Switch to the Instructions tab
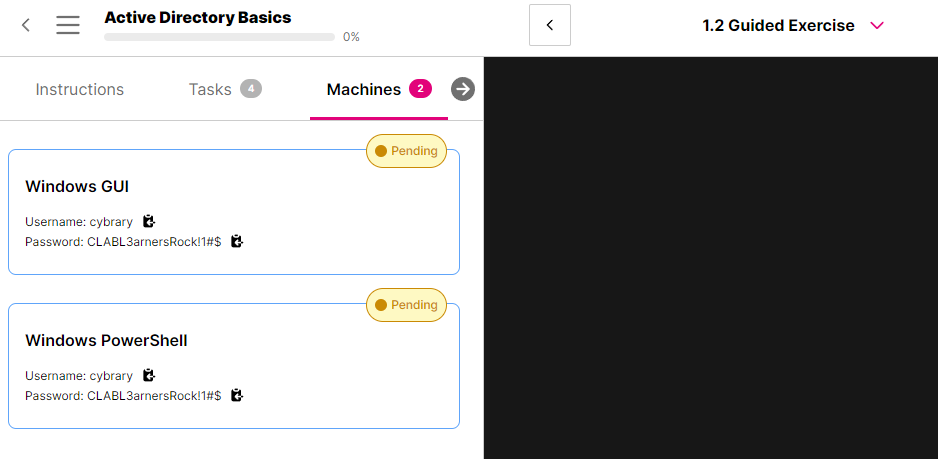 coord(80,89)
